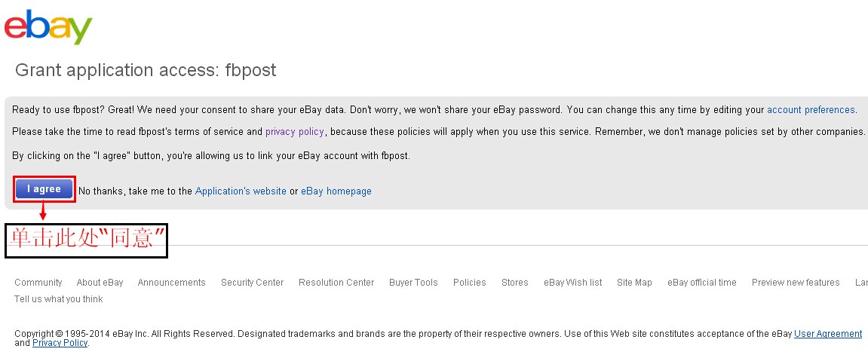Open the Community footer link
The image size is (868, 358).
click(38, 283)
